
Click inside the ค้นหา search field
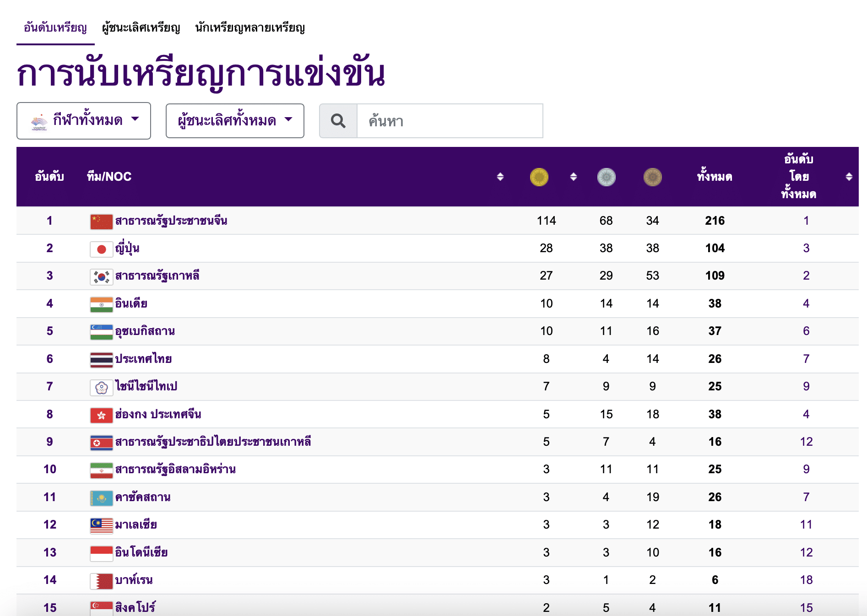pyautogui.click(x=449, y=120)
